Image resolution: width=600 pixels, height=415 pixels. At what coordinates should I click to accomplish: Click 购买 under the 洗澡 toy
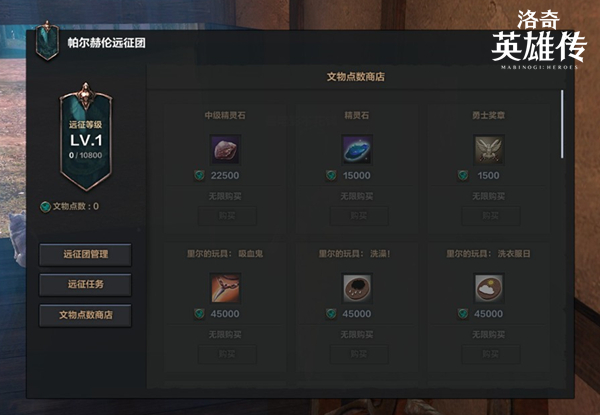359,354
